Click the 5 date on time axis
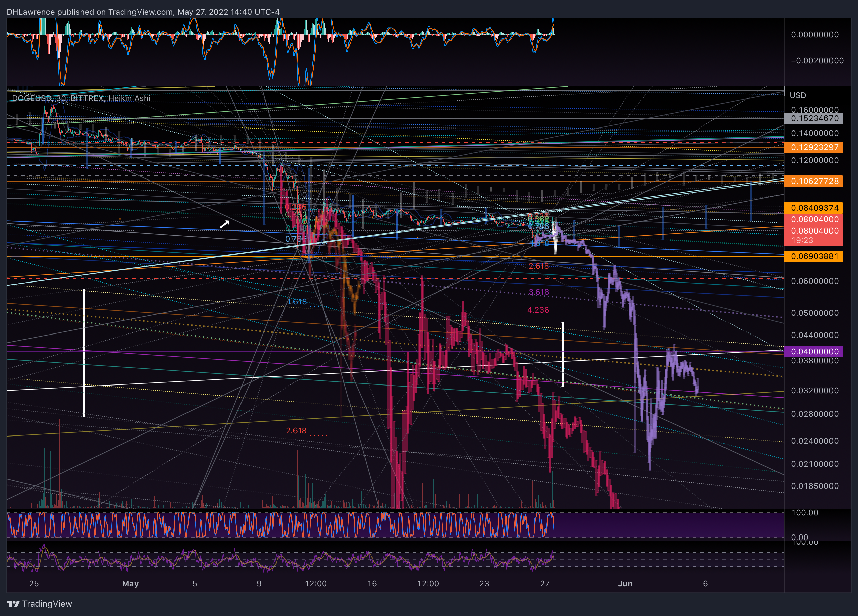 point(195,584)
